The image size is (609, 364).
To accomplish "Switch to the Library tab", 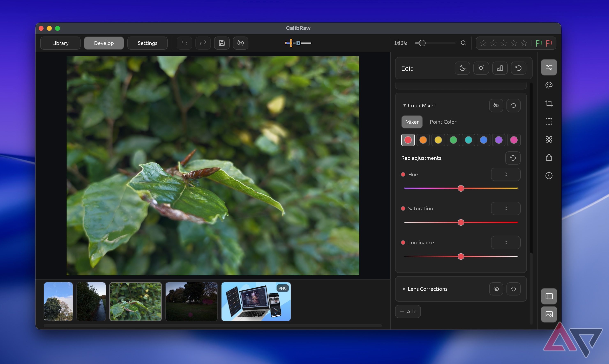I will [60, 43].
